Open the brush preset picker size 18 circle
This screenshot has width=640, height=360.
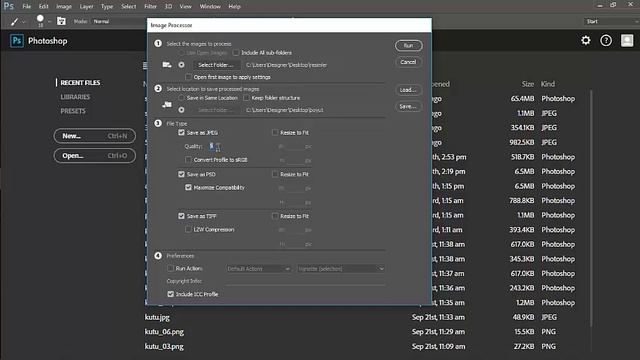tap(40, 20)
